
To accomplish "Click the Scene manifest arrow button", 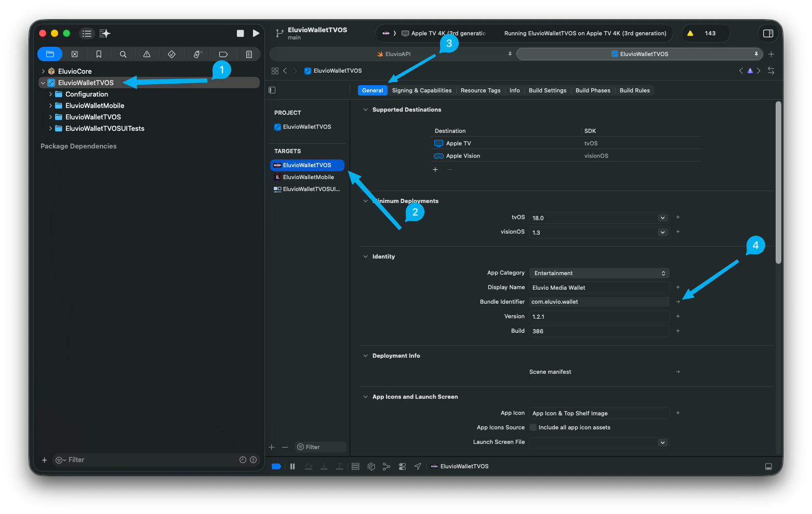I will pyautogui.click(x=678, y=372).
